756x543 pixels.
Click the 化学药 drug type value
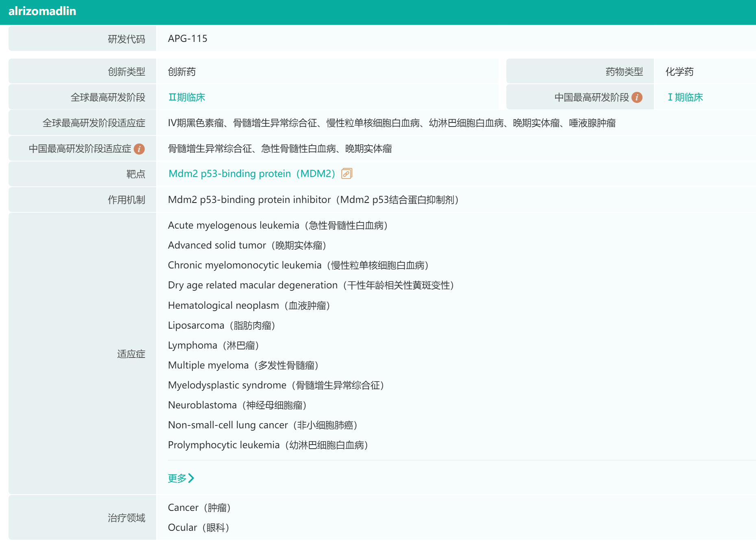[679, 72]
